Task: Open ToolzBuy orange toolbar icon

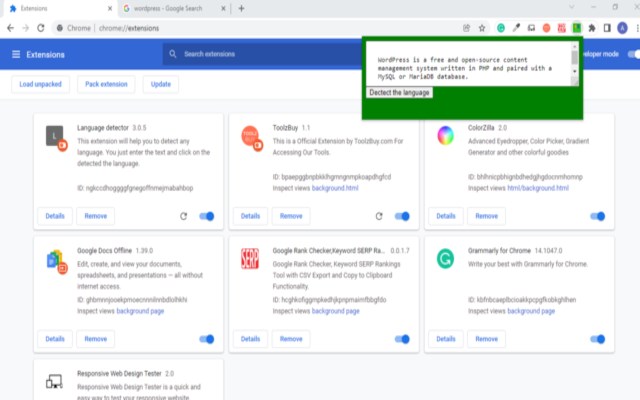Action: (547, 28)
